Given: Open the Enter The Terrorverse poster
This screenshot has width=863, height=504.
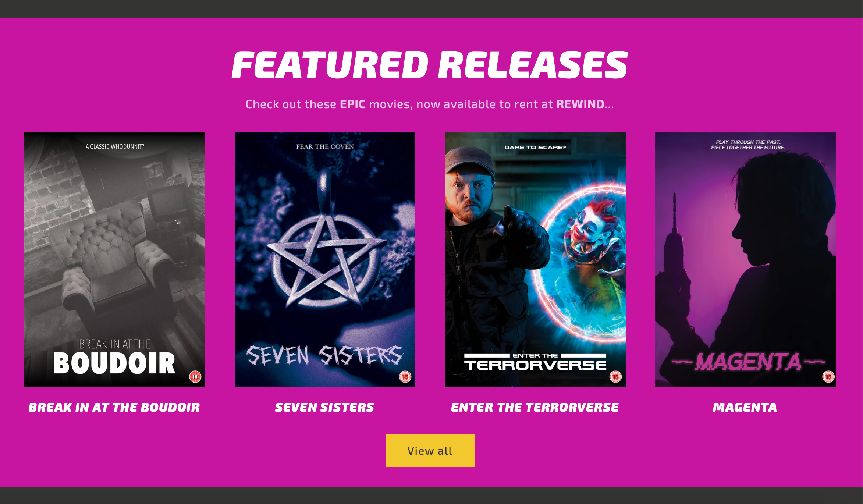Looking at the screenshot, I should coord(535,259).
